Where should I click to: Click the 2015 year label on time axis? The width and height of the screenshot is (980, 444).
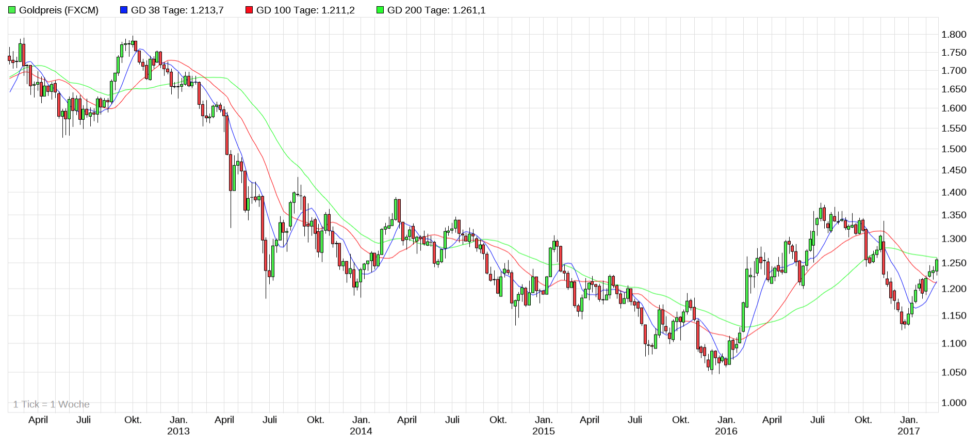click(544, 431)
